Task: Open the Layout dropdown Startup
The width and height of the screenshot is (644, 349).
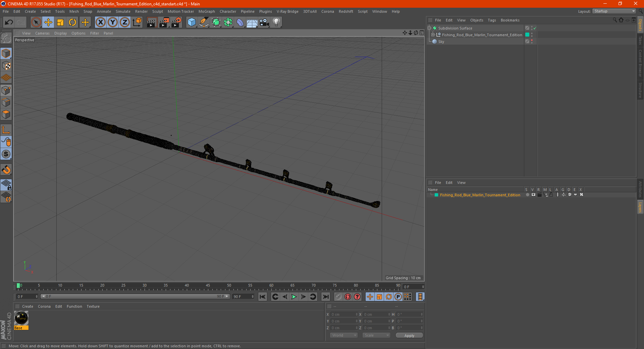Action: tap(614, 11)
